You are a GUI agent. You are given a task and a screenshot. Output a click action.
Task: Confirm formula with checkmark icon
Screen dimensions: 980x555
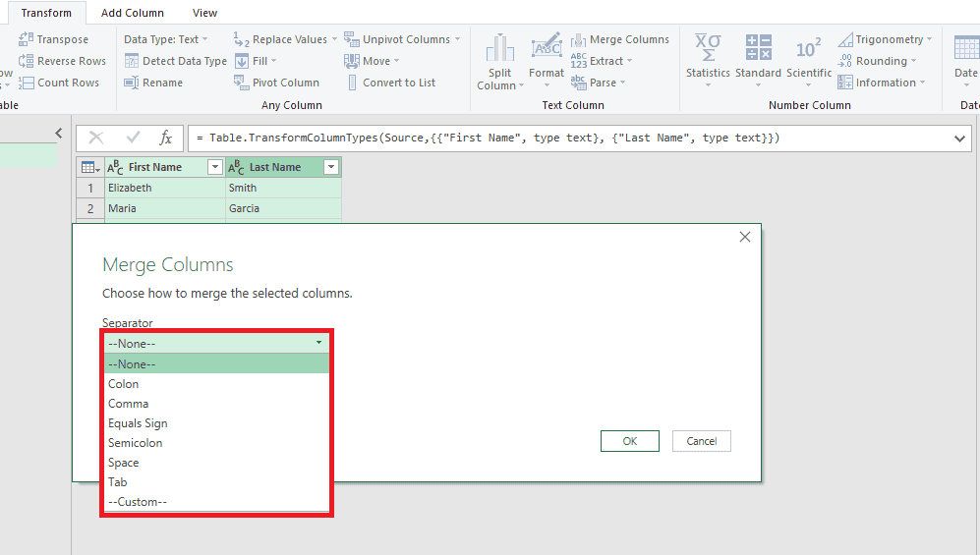tap(133, 138)
